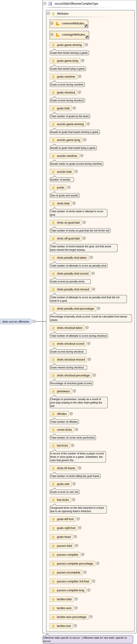This screenshot has height=644, width=137.
Task: Expand the commonAttributes group
Action: [52, 23]
